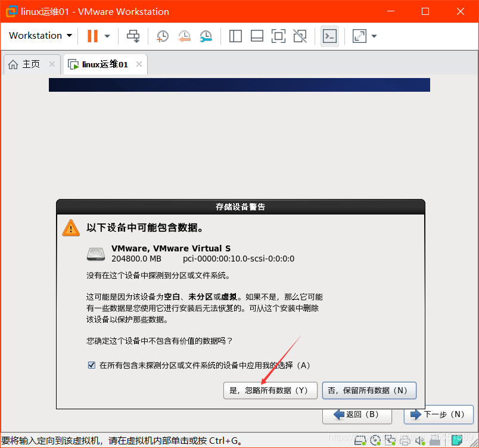
Task: Click the status bar hint about Ctrl+G
Action: pos(122,441)
